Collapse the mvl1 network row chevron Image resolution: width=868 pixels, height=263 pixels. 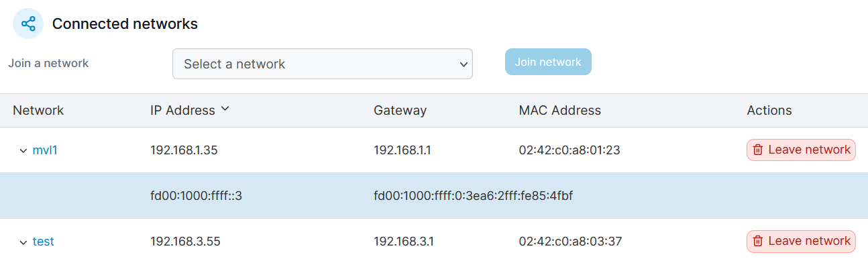[x=23, y=151]
